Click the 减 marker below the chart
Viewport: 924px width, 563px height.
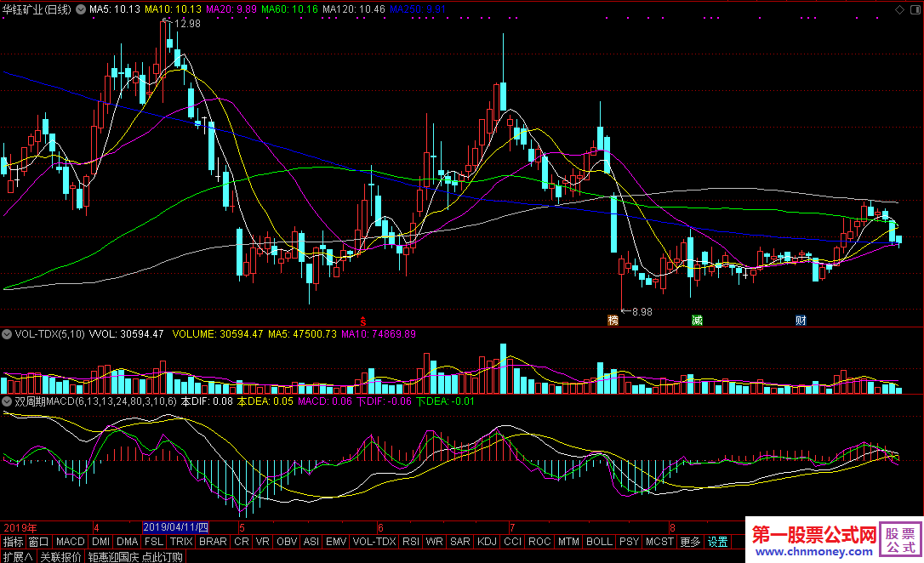(x=697, y=321)
